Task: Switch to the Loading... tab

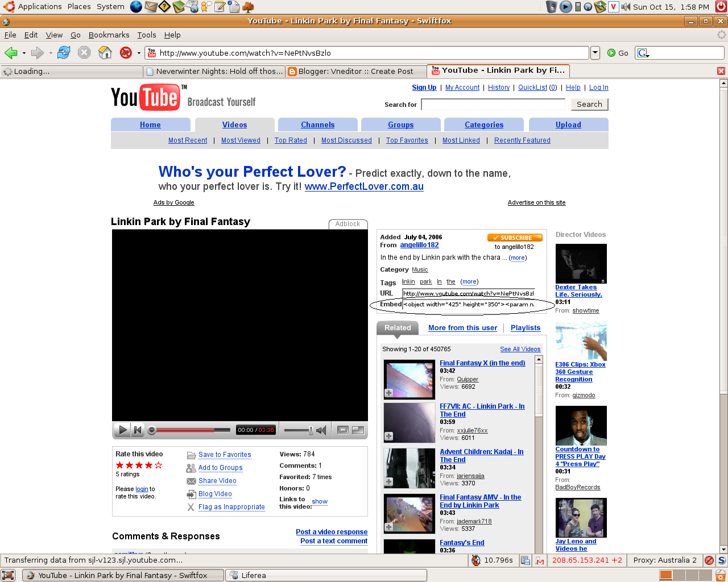Action: [x=72, y=71]
